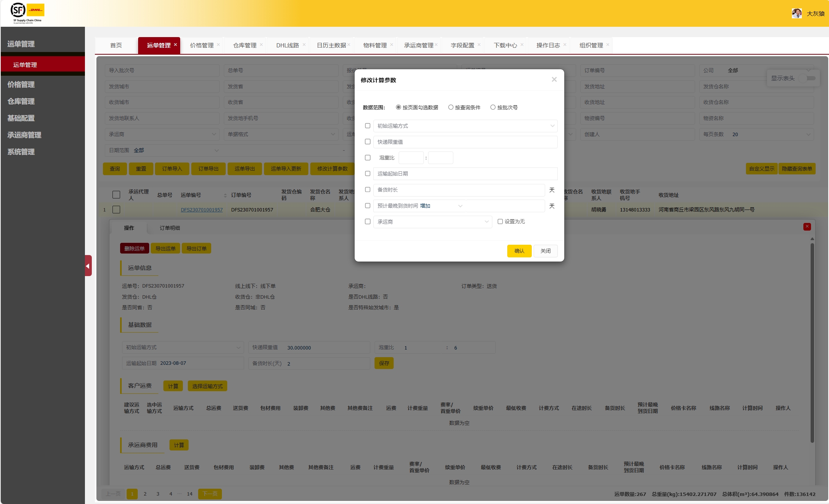Viewport: 829px width, 504px height.
Task: Click the 隐藏查询表单 button
Action: (x=797, y=169)
